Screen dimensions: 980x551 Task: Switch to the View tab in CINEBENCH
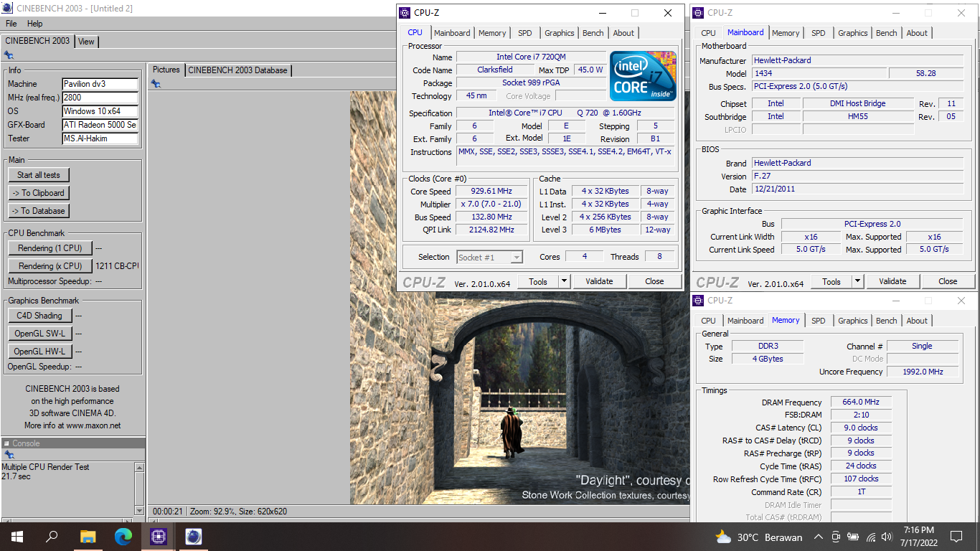[x=86, y=42]
